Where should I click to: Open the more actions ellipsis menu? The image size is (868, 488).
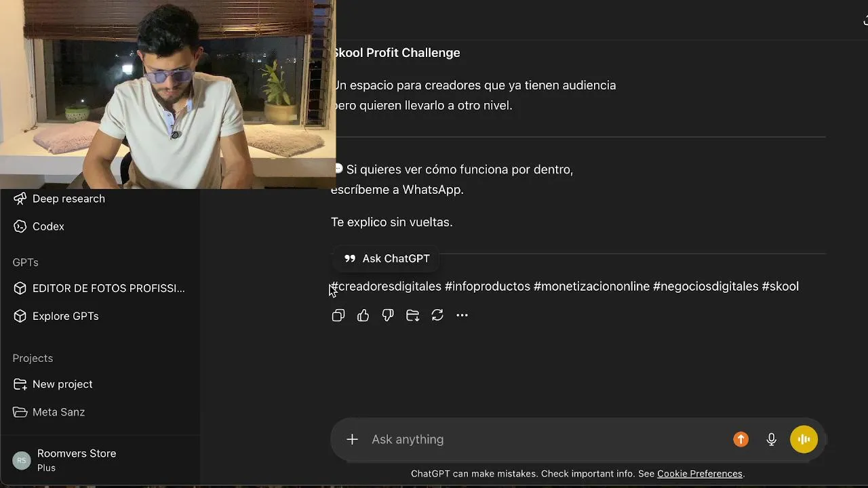[462, 315]
